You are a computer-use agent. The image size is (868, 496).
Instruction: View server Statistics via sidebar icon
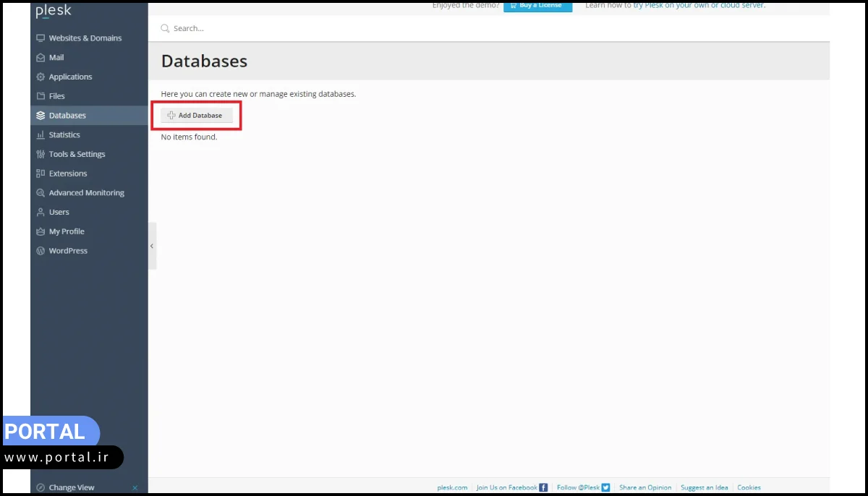(x=41, y=134)
